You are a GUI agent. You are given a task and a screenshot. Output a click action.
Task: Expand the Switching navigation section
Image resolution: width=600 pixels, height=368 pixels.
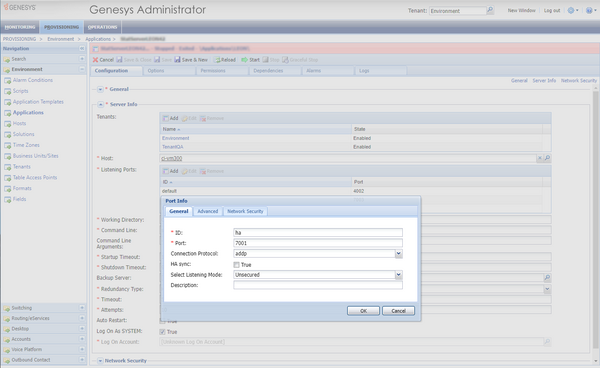point(82,308)
